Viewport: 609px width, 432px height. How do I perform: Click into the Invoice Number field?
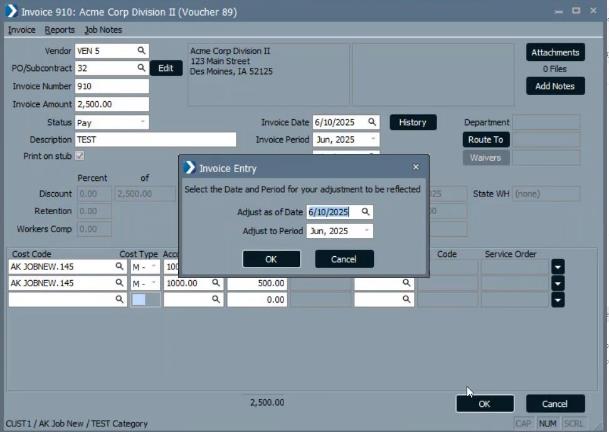click(x=111, y=86)
